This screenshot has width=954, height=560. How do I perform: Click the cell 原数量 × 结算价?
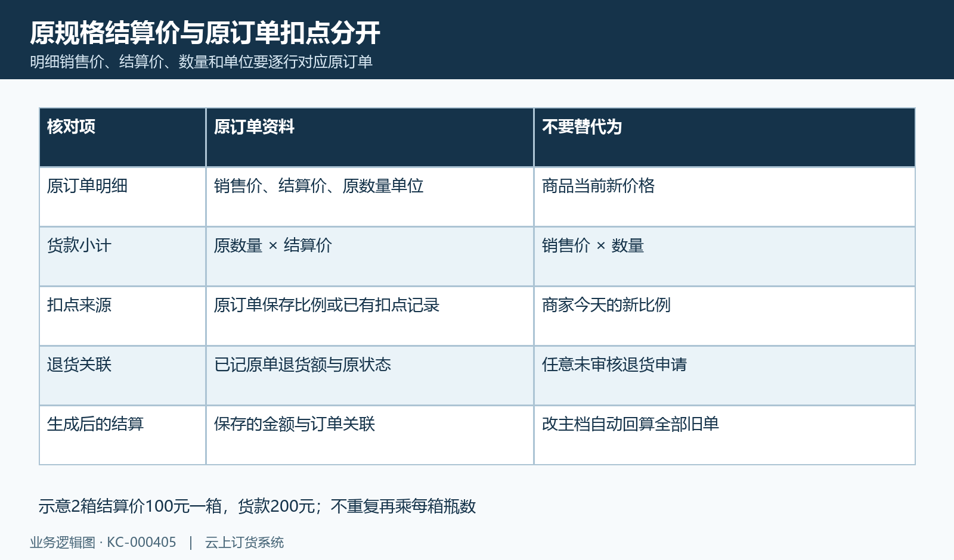pyautogui.click(x=370, y=257)
